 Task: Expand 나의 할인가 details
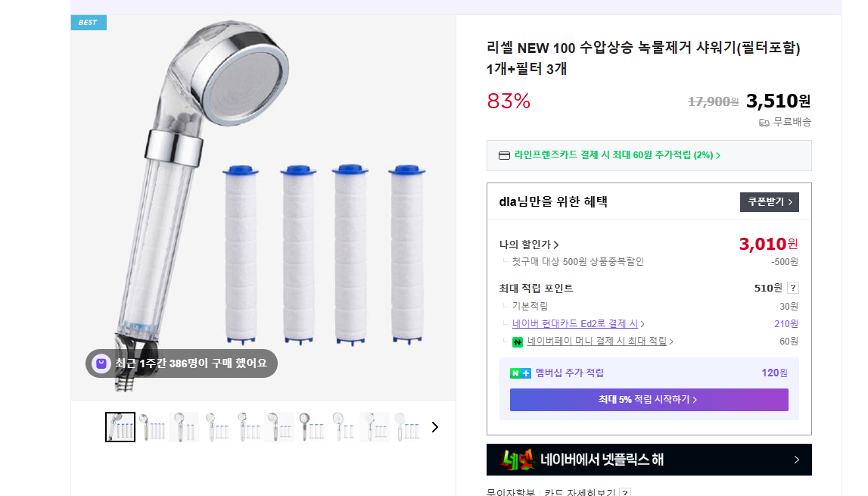pos(529,245)
